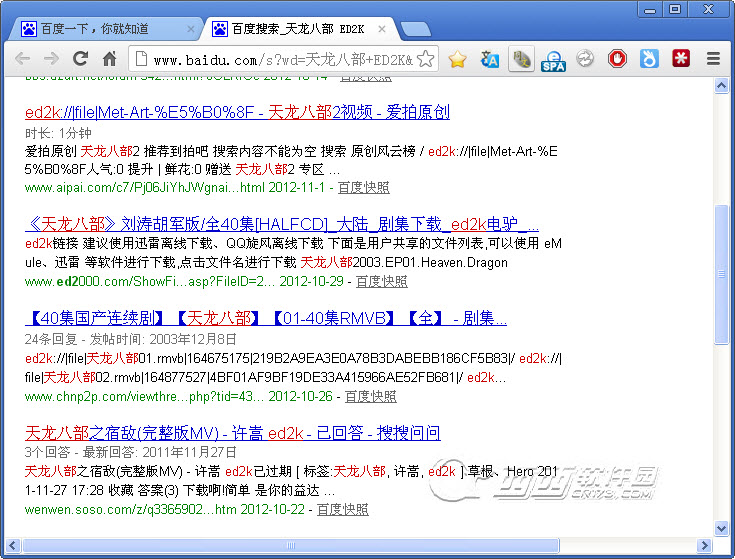Click the vertical scrollbar up arrow
This screenshot has width=735, height=559.
(721, 86)
